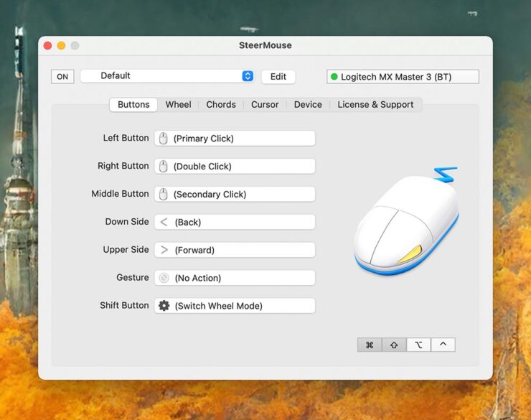Expand the Logitech MX Master 3 device selector
531x420 pixels.
pyautogui.click(x=403, y=77)
